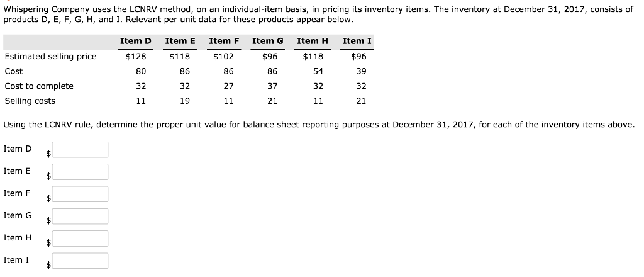Click the Item H table header

click(313, 41)
